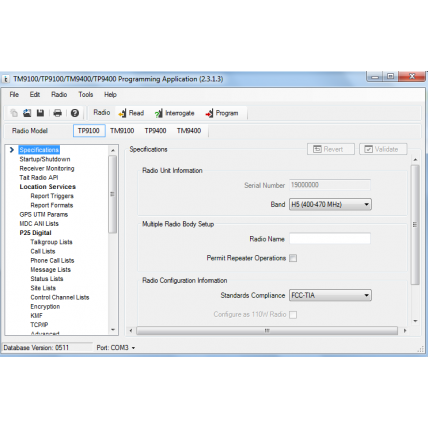Screen dimensions: 428x428
Task: Select Report Triggers in the tree
Action: [x=52, y=196]
